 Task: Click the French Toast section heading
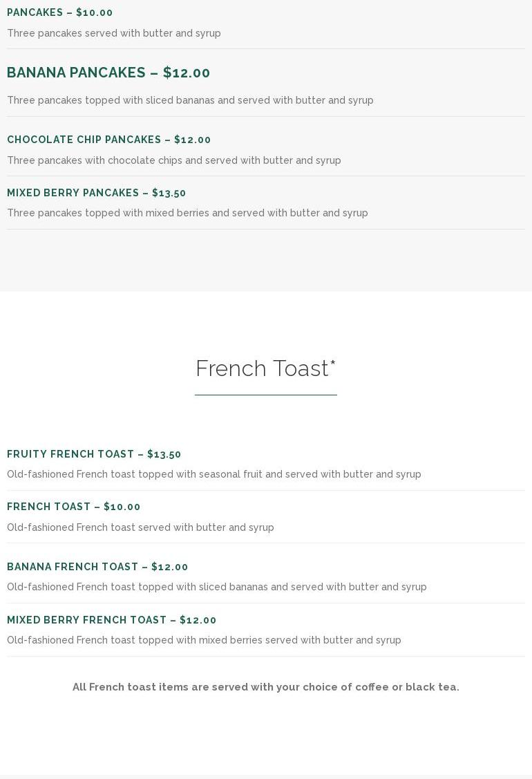(265, 368)
